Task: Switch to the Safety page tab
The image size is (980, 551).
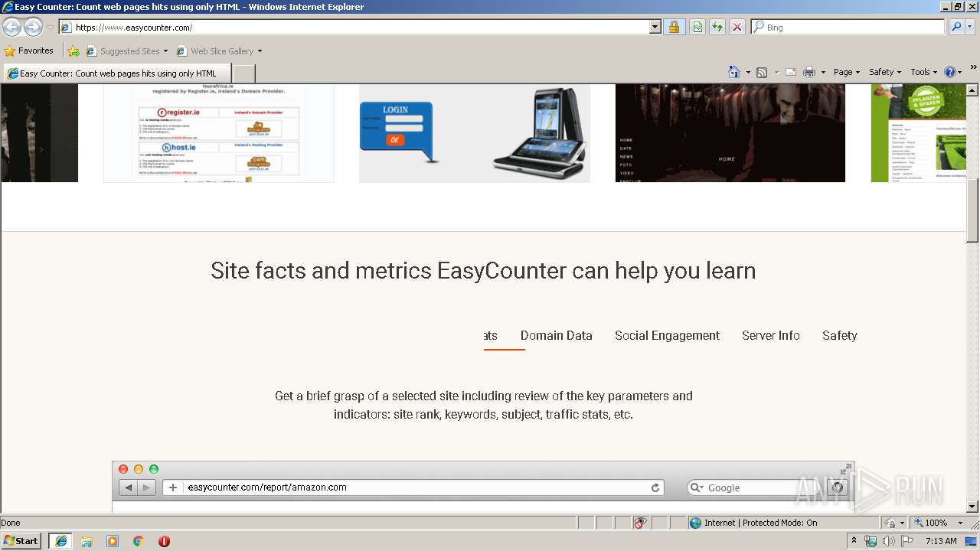Action: (x=840, y=335)
